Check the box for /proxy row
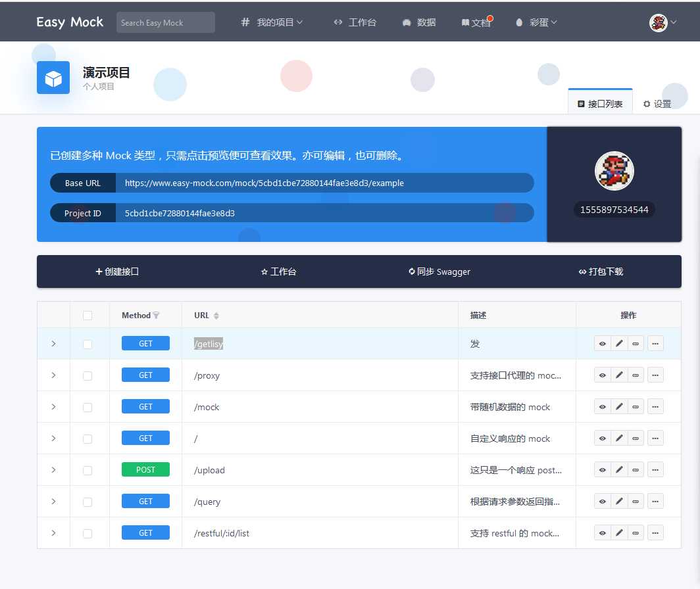Image resolution: width=700 pixels, height=589 pixels. click(87, 376)
